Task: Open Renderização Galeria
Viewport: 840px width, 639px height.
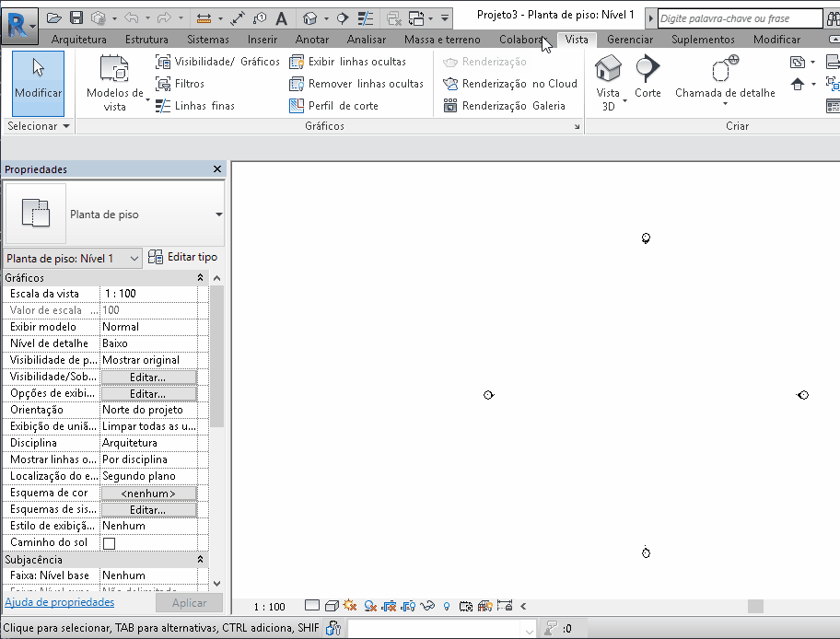Action: [504, 106]
